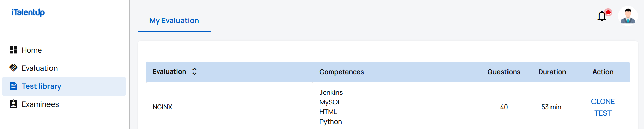The image size is (644, 129).
Task: Click the Test library document icon
Action: point(13,86)
